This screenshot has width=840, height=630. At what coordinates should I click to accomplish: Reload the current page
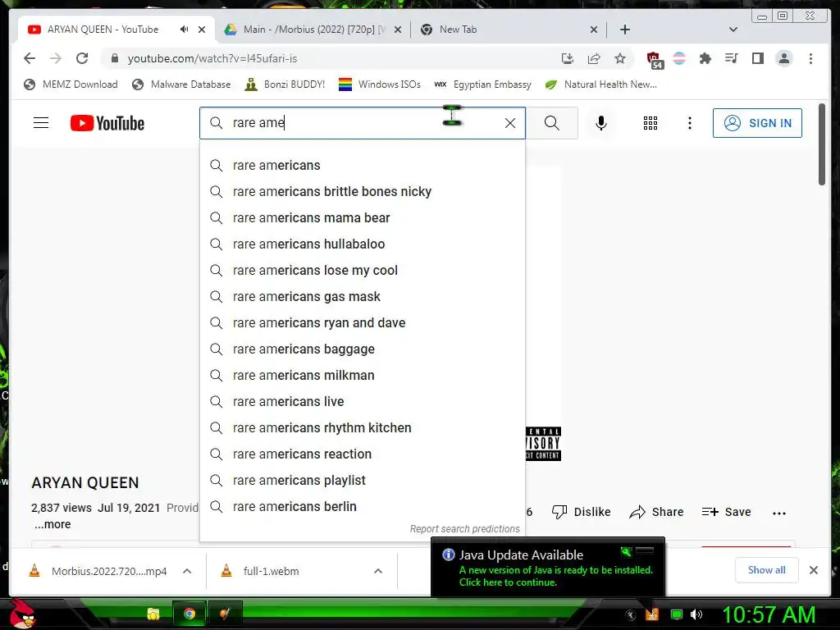82,58
